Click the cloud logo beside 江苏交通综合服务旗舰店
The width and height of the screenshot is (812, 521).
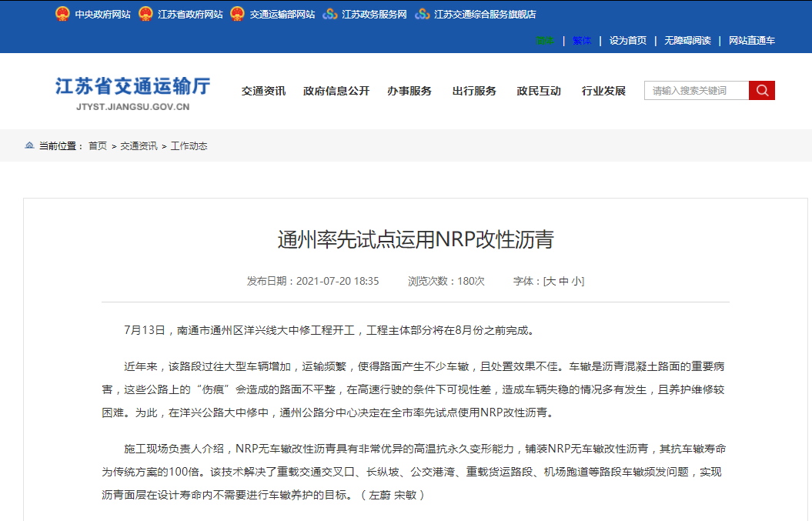tap(422, 14)
